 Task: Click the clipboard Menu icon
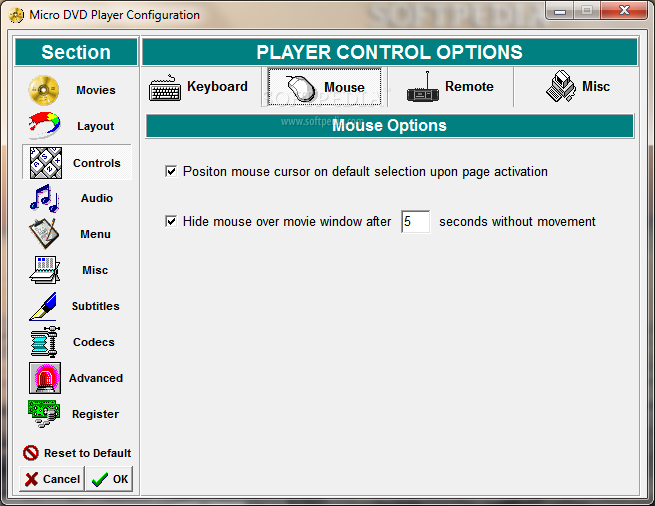pos(44,234)
